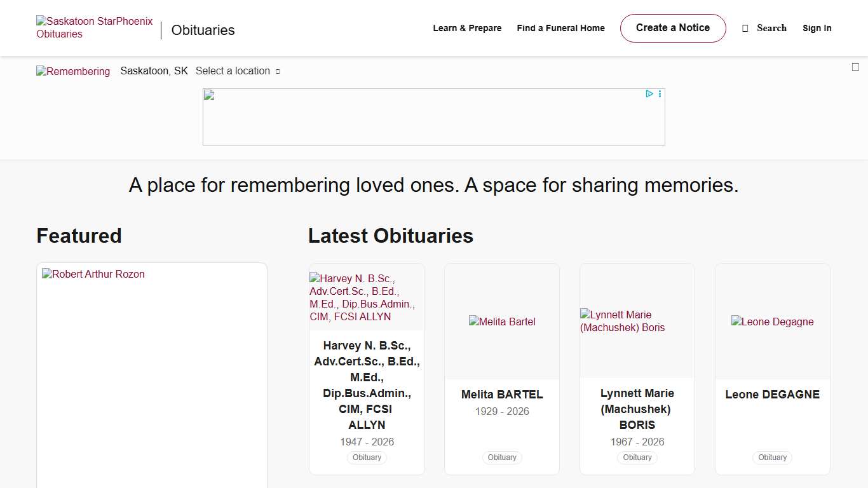Viewport: 868px width, 488px height.
Task: Click the Saskatoon StarPhoenix Obituaries logo
Action: [94, 27]
